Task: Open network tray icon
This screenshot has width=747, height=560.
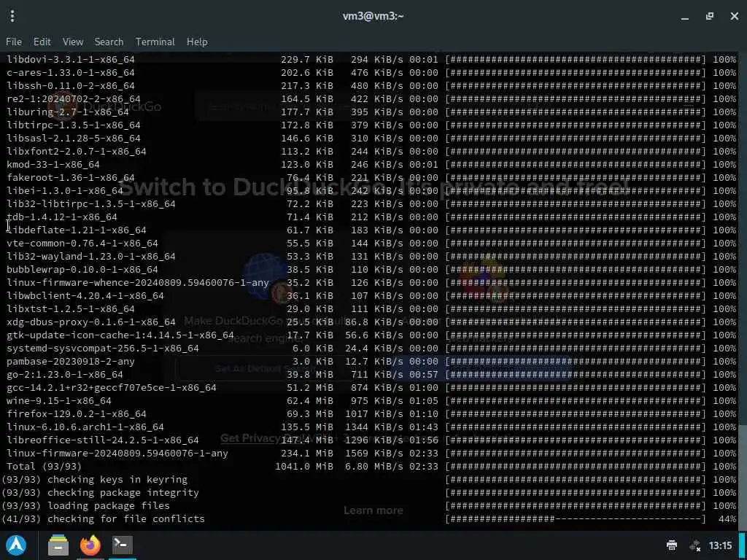Action: coord(695,545)
